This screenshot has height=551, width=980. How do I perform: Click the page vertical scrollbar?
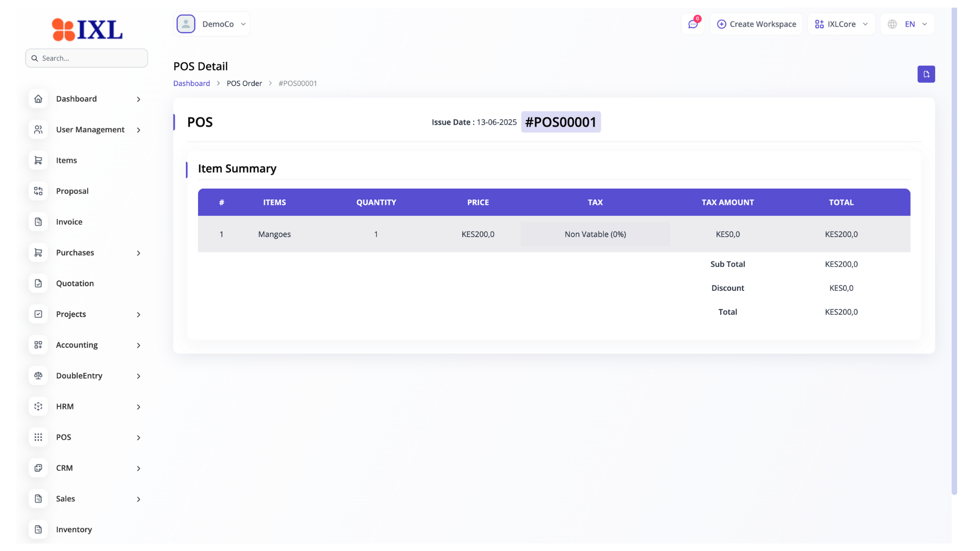[x=954, y=250]
